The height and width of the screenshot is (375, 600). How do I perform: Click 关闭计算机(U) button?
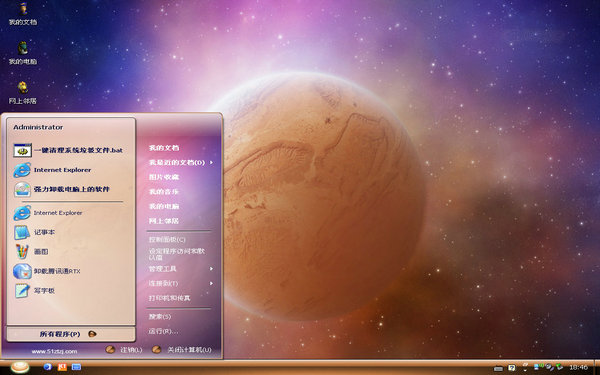point(182,350)
